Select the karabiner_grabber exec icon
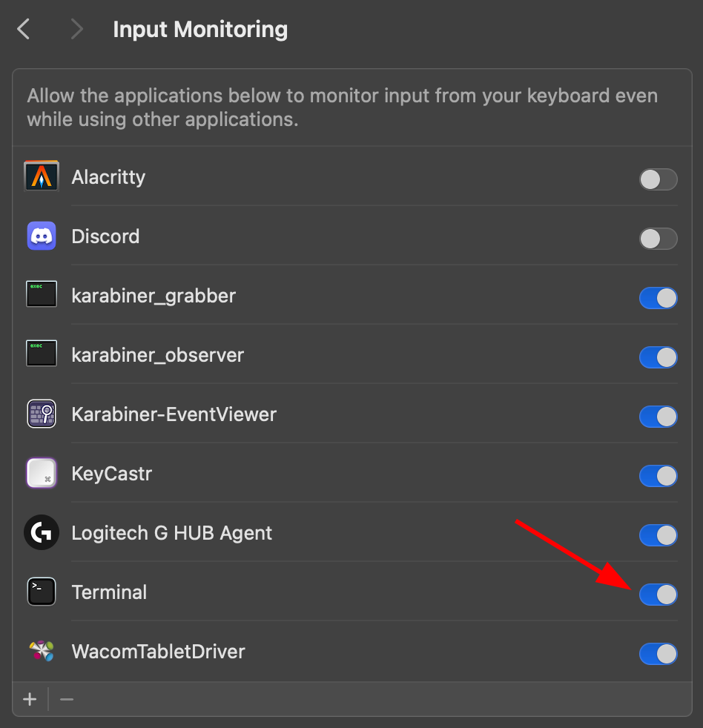The image size is (703, 728). (42, 294)
